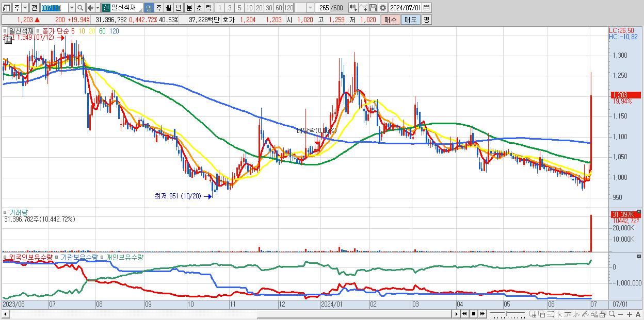
Task: Open the dropdown arrow beside speaker icon
Action: click(98, 8)
